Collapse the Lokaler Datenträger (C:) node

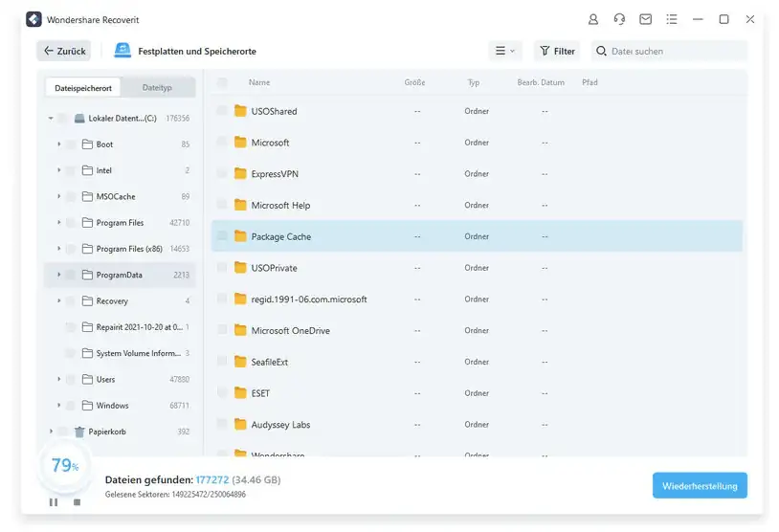50,119
